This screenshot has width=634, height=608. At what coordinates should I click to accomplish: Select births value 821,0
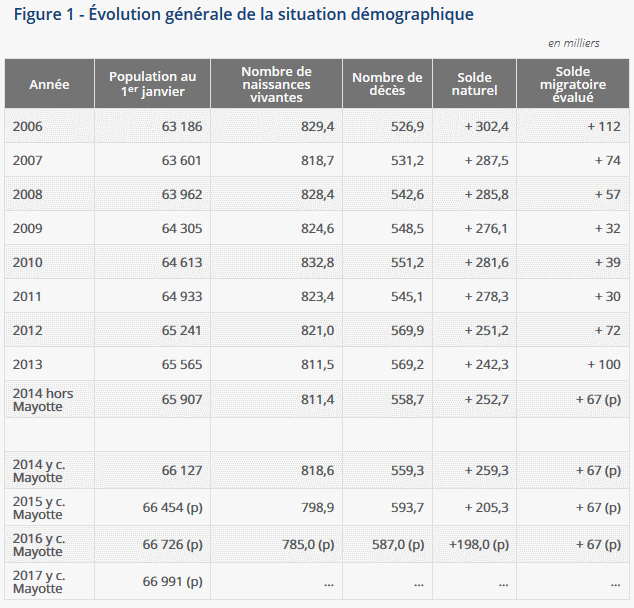coord(317,330)
